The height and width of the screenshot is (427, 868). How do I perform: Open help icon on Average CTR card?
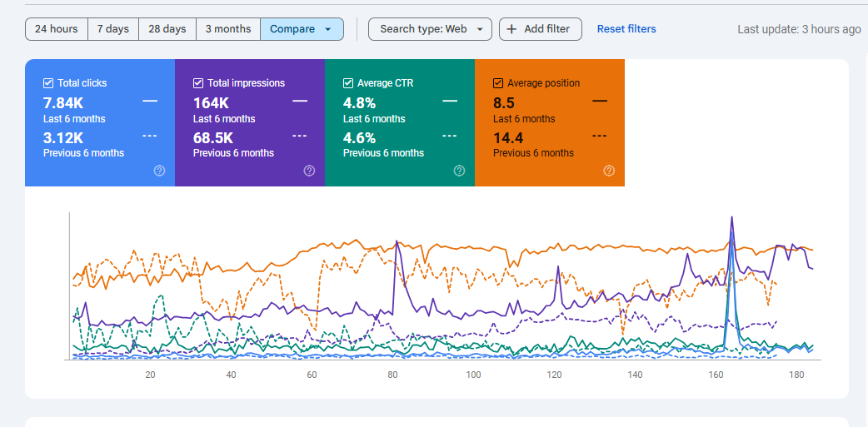pos(460,171)
